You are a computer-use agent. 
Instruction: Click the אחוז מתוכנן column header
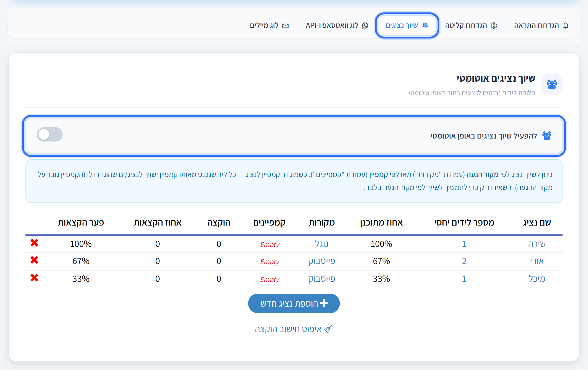tap(381, 223)
